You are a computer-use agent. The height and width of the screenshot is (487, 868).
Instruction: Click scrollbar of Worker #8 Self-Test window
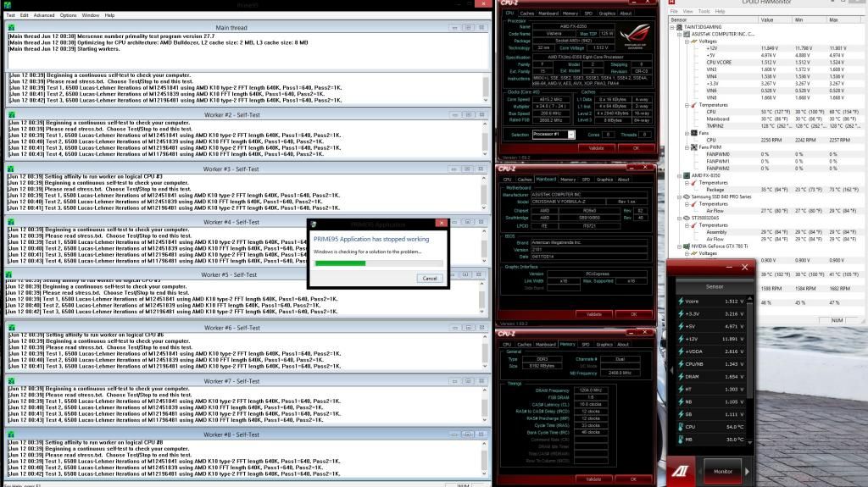pos(486,458)
